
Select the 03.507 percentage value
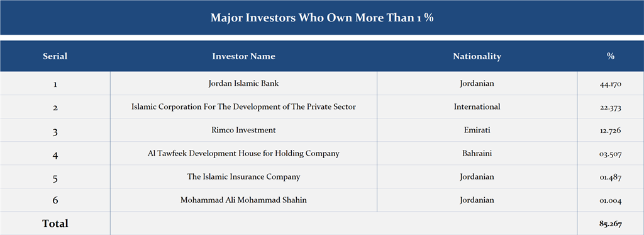(x=610, y=155)
